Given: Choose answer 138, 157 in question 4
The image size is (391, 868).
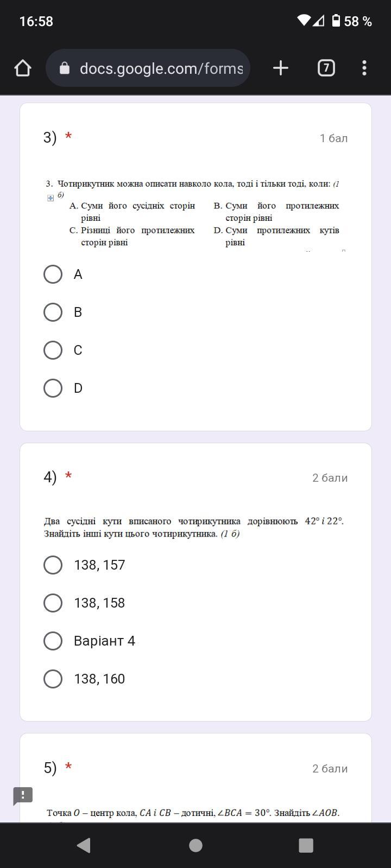Looking at the screenshot, I should 53,565.
